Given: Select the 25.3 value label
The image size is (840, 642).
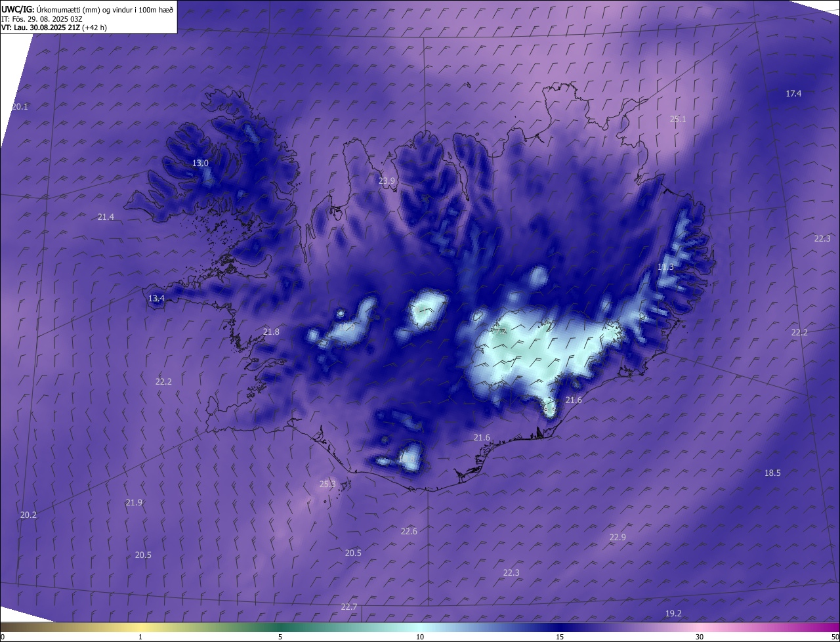Looking at the screenshot, I should point(327,484).
